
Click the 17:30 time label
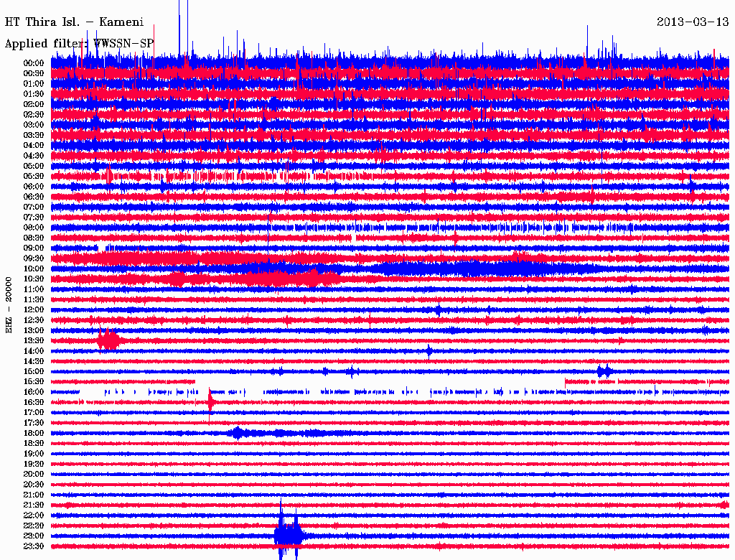click(34, 423)
